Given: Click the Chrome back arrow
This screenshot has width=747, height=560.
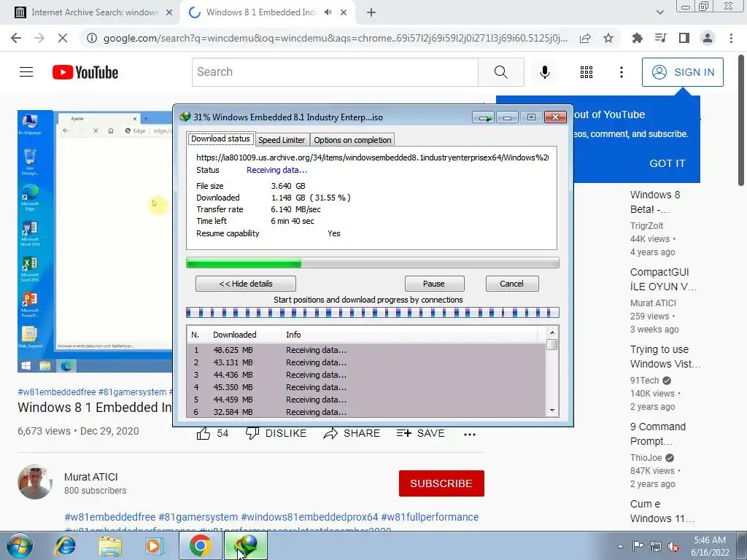Looking at the screenshot, I should coord(16,38).
